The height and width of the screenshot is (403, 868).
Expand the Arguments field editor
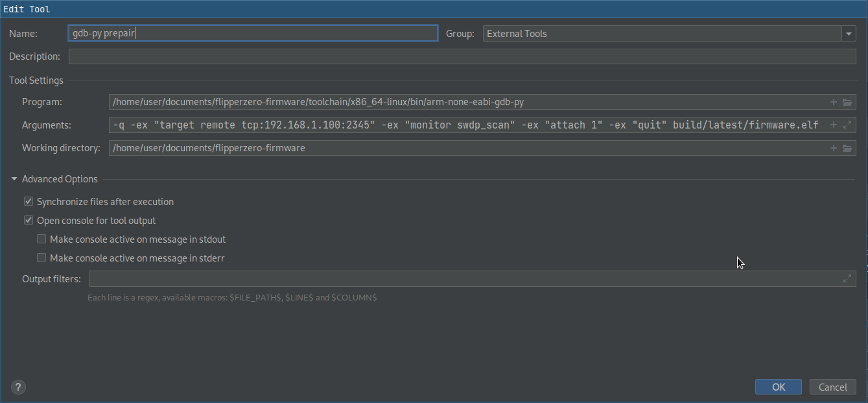click(847, 125)
